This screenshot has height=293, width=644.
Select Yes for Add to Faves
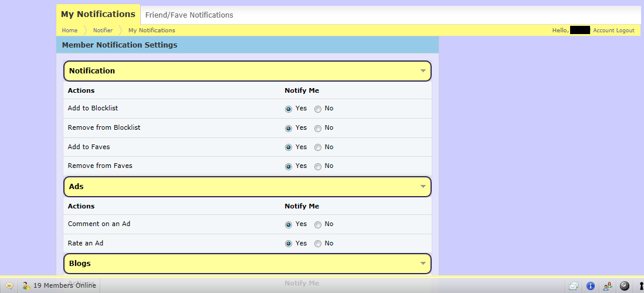289,147
